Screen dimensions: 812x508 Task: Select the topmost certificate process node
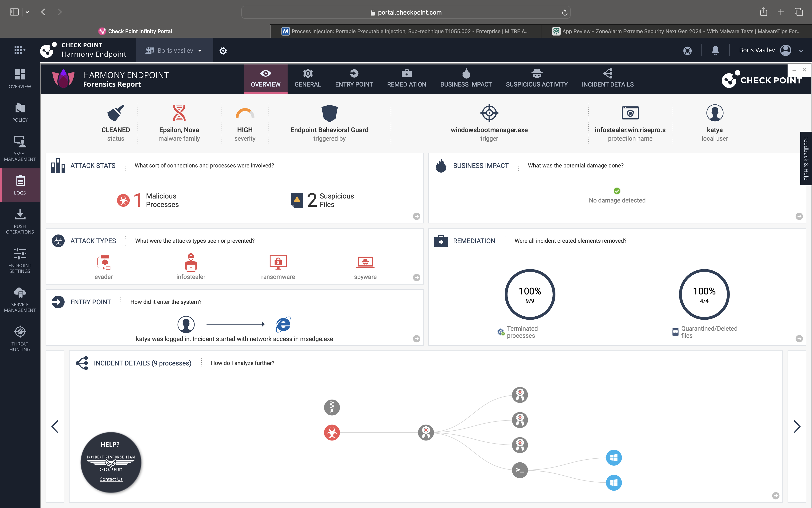click(520, 395)
